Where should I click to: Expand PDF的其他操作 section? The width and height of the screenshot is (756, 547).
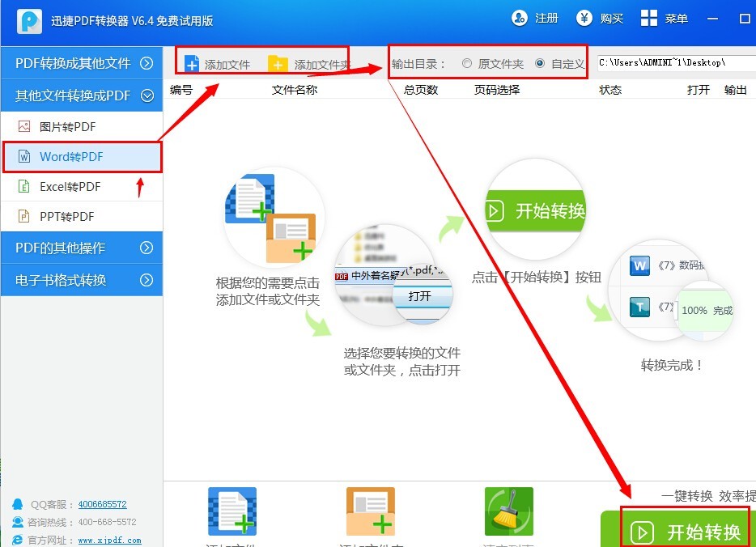click(x=82, y=248)
